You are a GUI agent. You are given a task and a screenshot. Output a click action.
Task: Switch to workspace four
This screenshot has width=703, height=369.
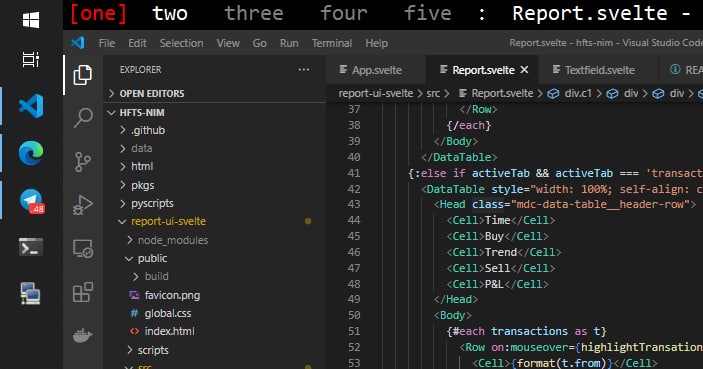pos(344,13)
